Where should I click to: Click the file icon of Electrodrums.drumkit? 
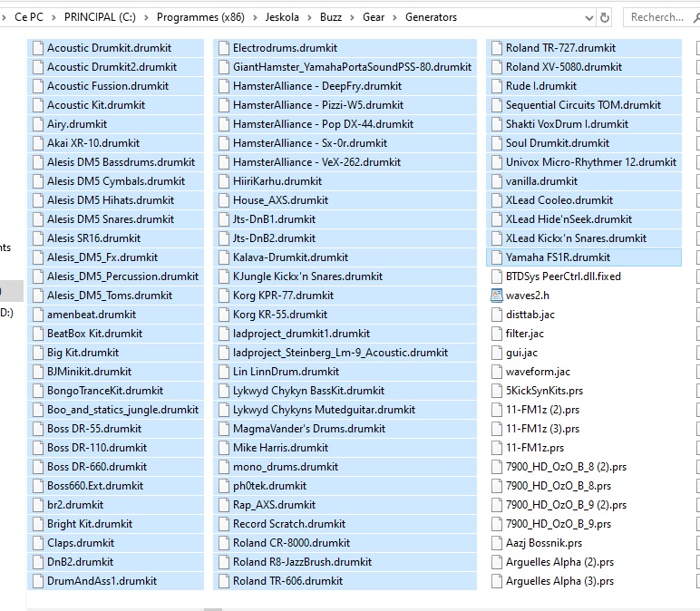pos(224,48)
